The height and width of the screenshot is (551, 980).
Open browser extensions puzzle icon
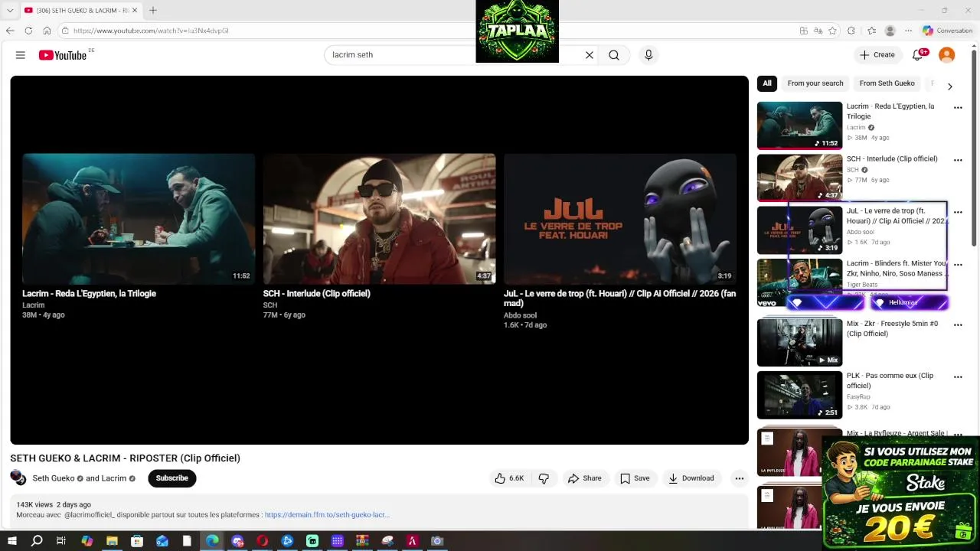(851, 31)
